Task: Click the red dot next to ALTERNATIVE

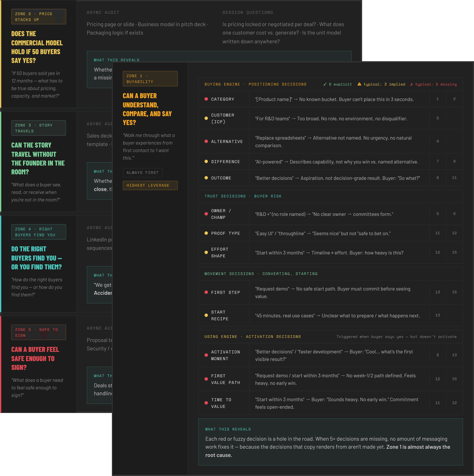Action: pyautogui.click(x=206, y=141)
